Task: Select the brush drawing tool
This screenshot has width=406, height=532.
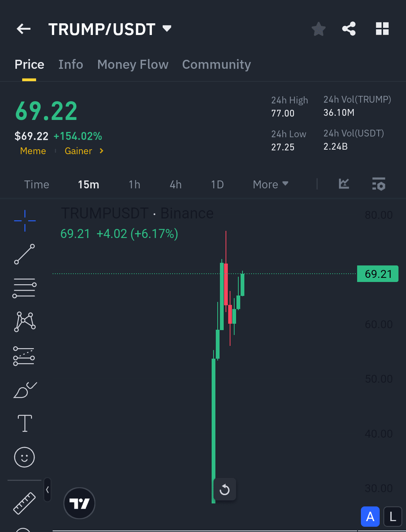Action: tap(24, 390)
